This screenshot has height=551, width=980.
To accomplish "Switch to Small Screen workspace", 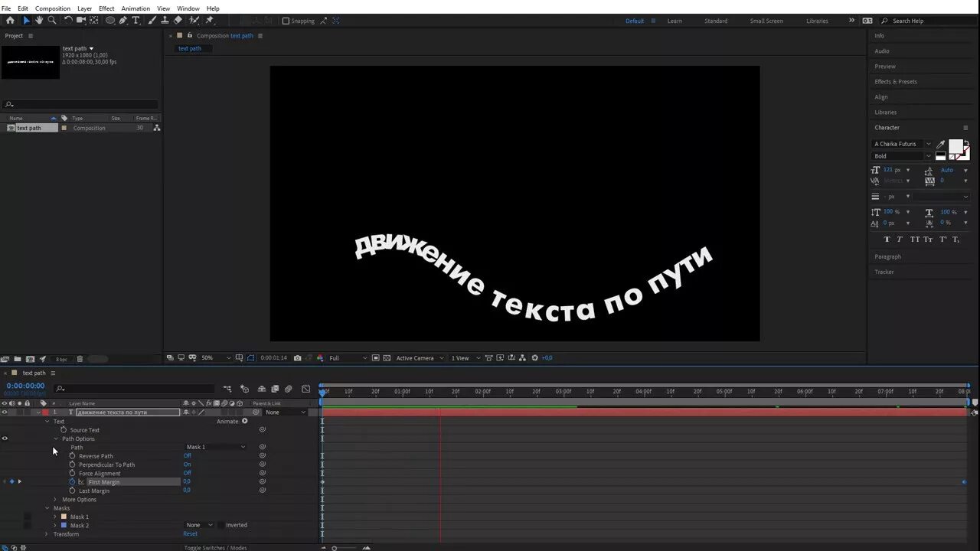I will (x=766, y=21).
